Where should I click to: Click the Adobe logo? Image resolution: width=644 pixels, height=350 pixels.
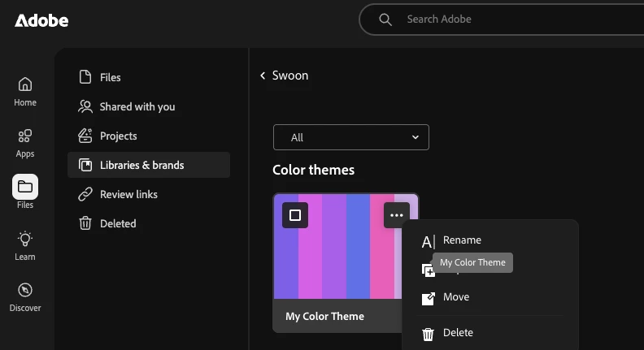(x=41, y=20)
